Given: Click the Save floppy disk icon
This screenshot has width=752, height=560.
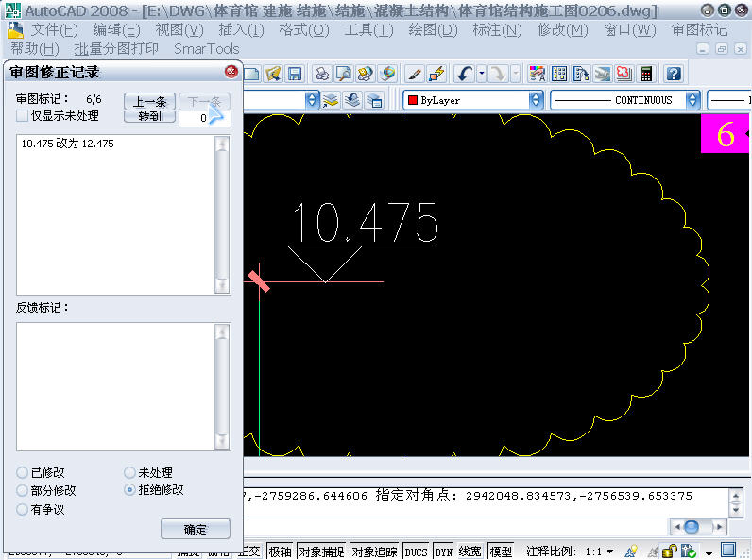Looking at the screenshot, I should [294, 74].
